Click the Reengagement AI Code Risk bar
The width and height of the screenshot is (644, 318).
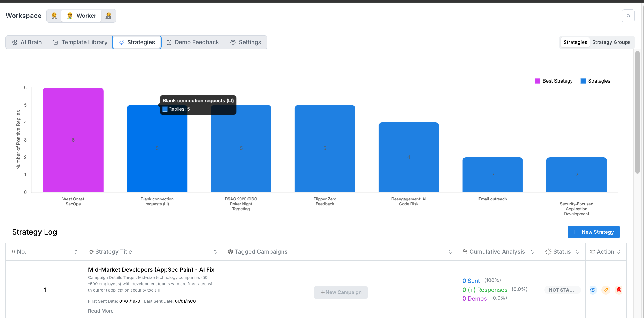pyautogui.click(x=409, y=157)
